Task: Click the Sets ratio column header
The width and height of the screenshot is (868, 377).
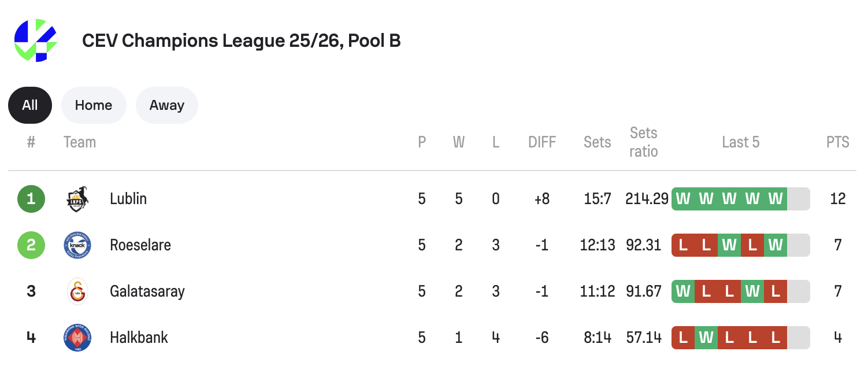Action: 644,142
